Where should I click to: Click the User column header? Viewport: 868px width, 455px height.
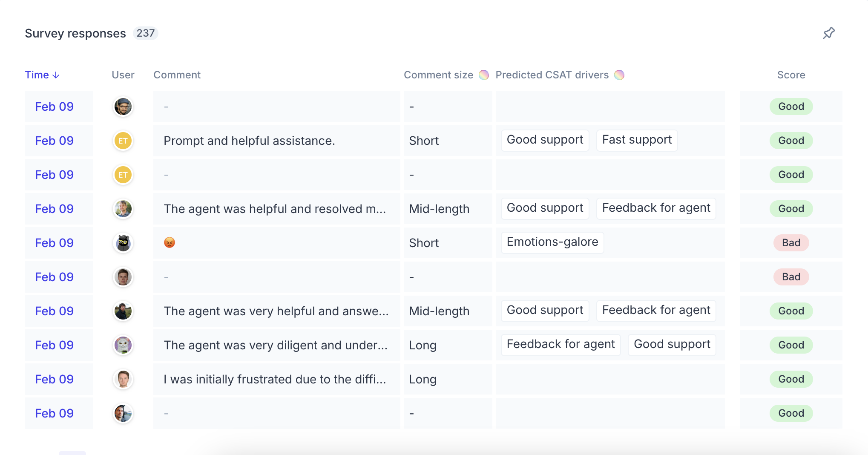tap(123, 75)
